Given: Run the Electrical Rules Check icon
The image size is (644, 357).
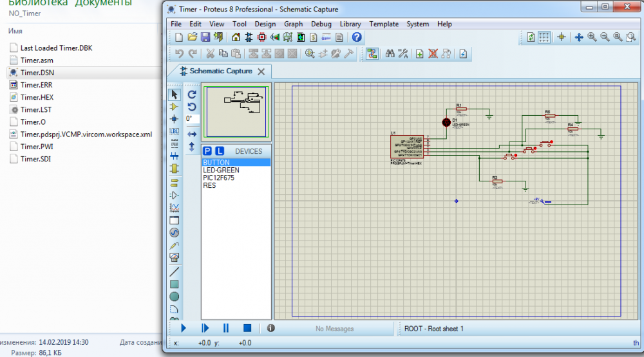Looking at the screenshot, I should 463,54.
